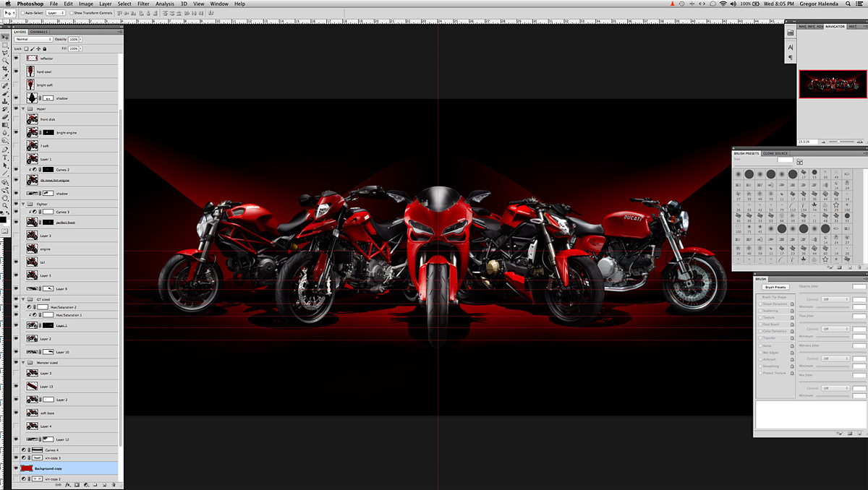Viewport: 868px width, 490px height.
Task: Select the Crop tool in the toolbox
Action: pos(5,69)
